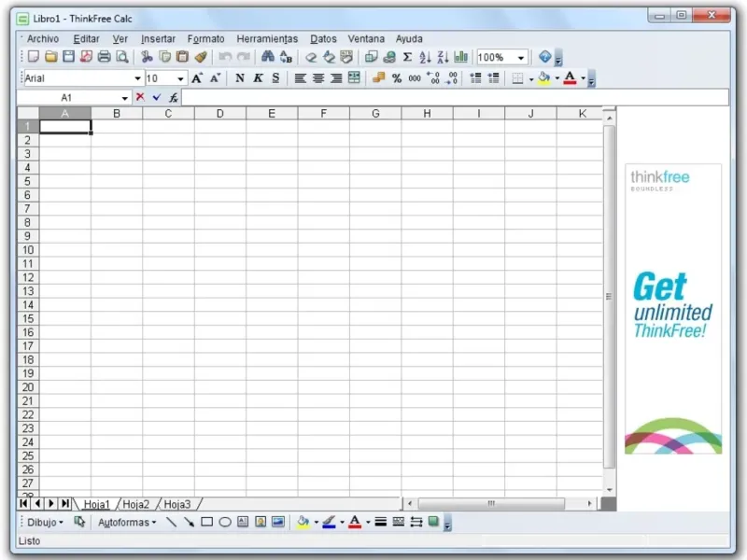Activate the format painter brush
Viewport: 747px width, 560px height.
tap(201, 57)
